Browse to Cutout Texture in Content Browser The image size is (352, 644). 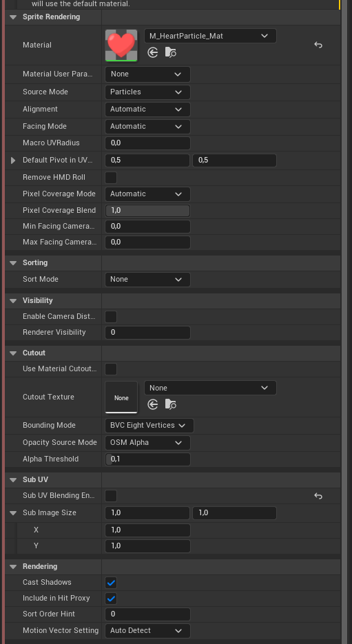pos(170,404)
